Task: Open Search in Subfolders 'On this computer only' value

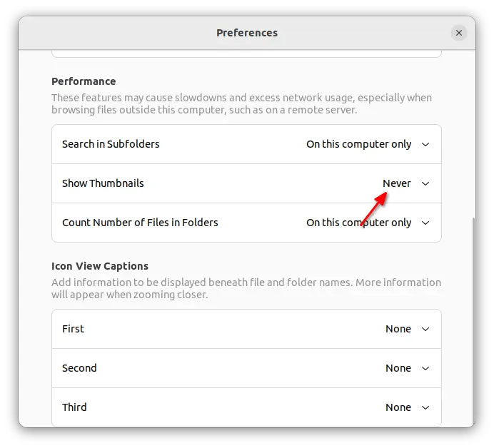Action: coord(358,144)
